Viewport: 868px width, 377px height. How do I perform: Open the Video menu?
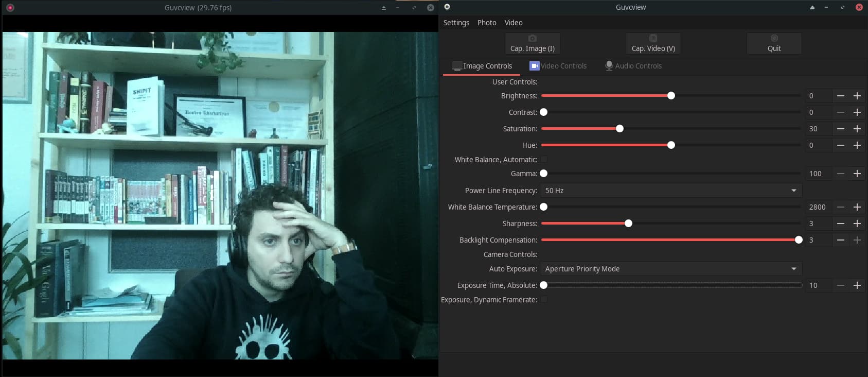click(x=513, y=23)
